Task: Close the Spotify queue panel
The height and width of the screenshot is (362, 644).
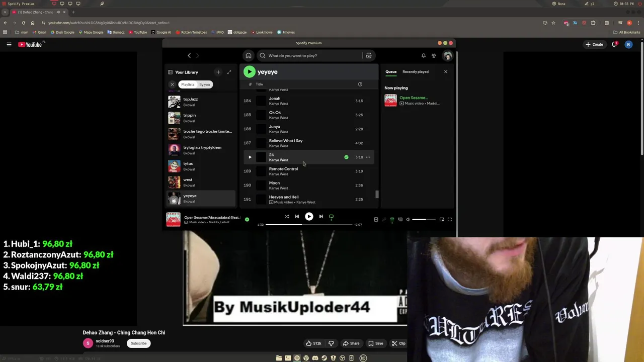Action: (445, 72)
